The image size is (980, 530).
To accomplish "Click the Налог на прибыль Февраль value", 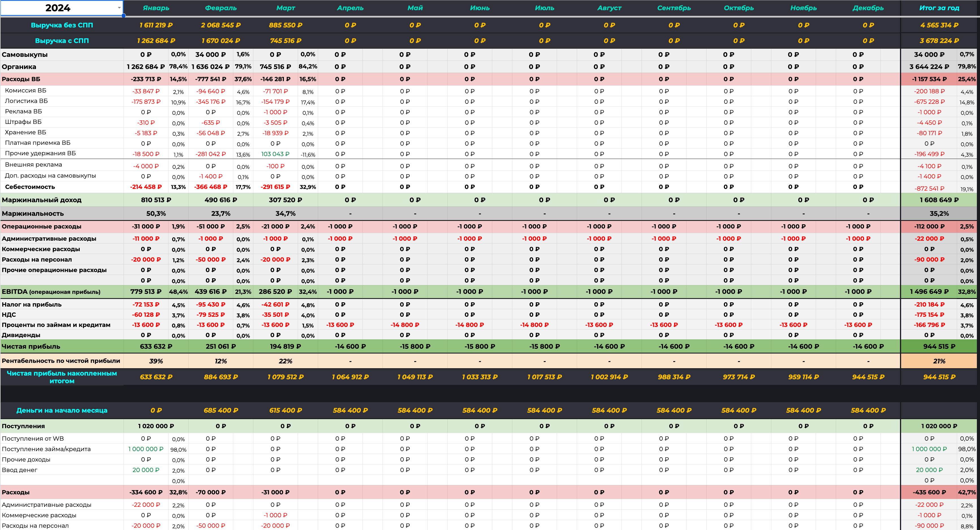I will pos(210,305).
